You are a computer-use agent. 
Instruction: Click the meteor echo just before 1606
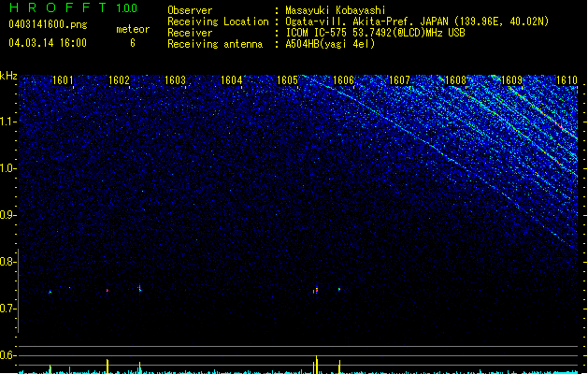(339, 289)
